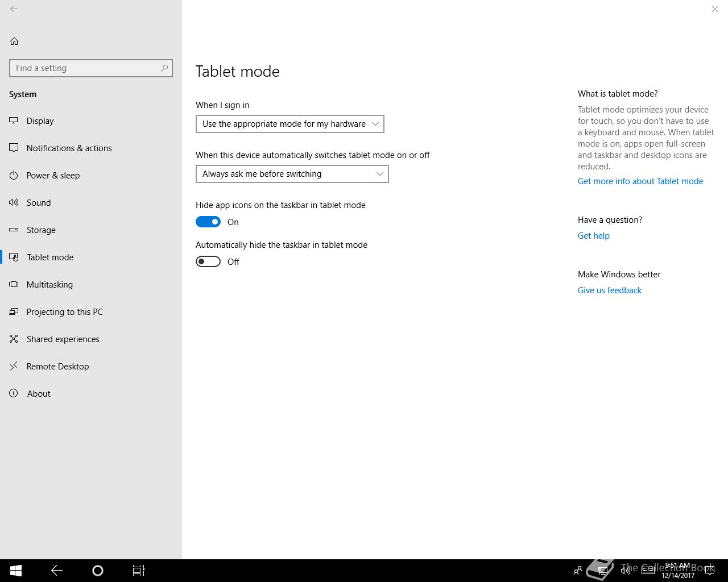Screen dimensions: 728x582
Task: Open Projecting to this PC settings
Action: [91, 311]
